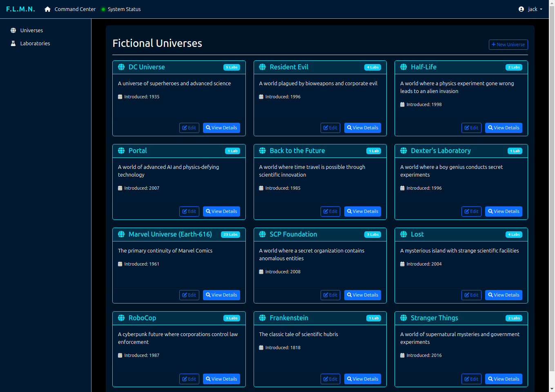Image resolution: width=555 pixels, height=392 pixels.
Task: Edit the DC Universe entry
Action: click(189, 128)
